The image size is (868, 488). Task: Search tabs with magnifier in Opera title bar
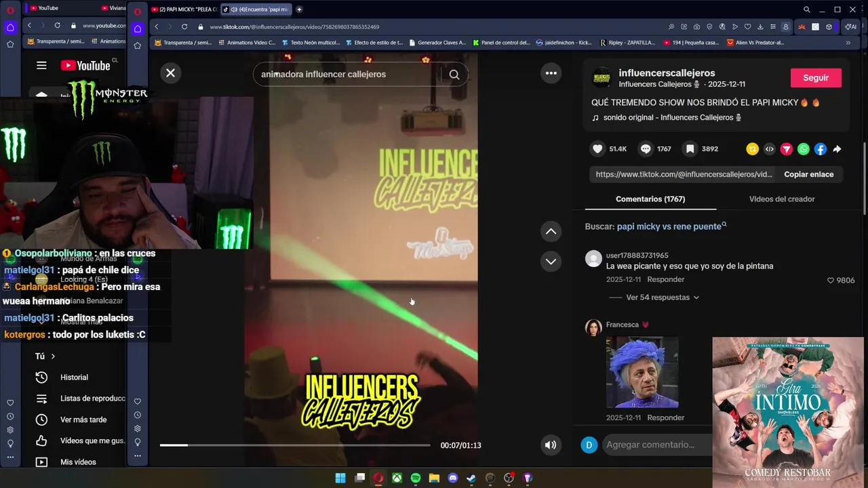click(806, 9)
